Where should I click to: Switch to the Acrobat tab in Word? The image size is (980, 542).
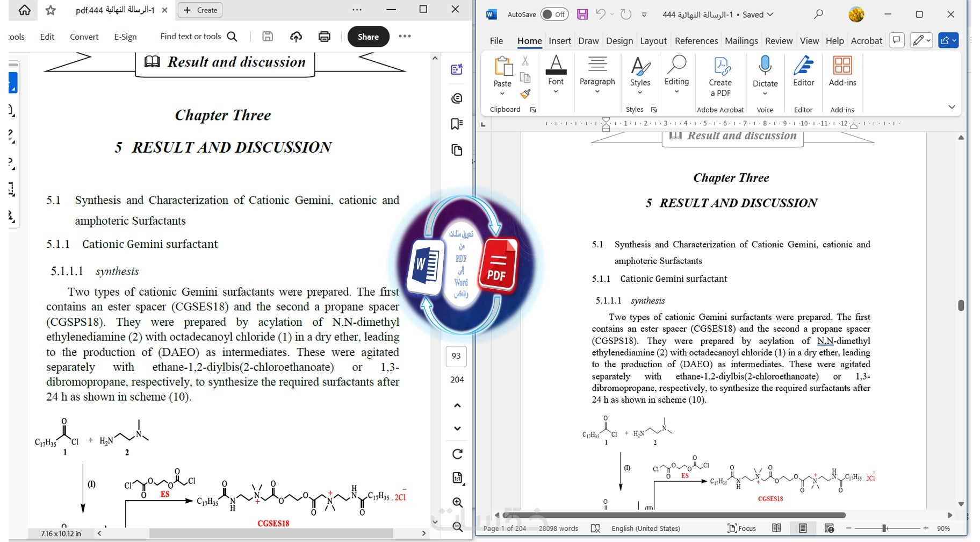pos(867,41)
